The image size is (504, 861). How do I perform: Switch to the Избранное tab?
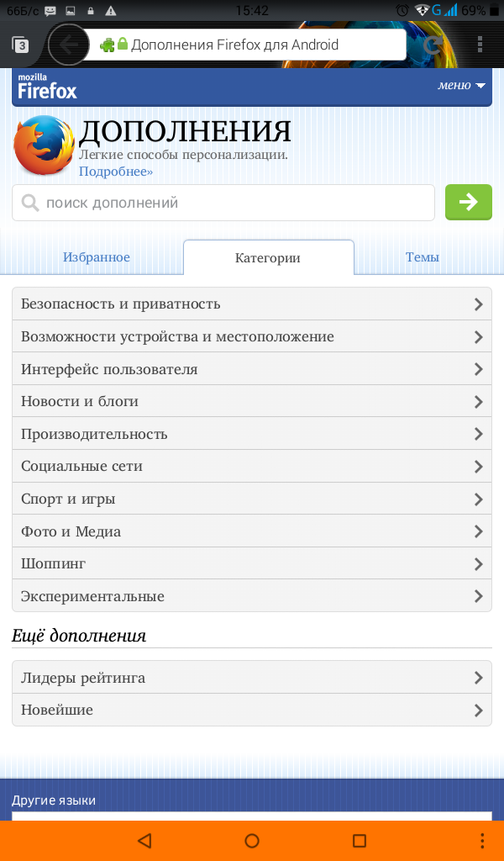pyautogui.click(x=97, y=257)
